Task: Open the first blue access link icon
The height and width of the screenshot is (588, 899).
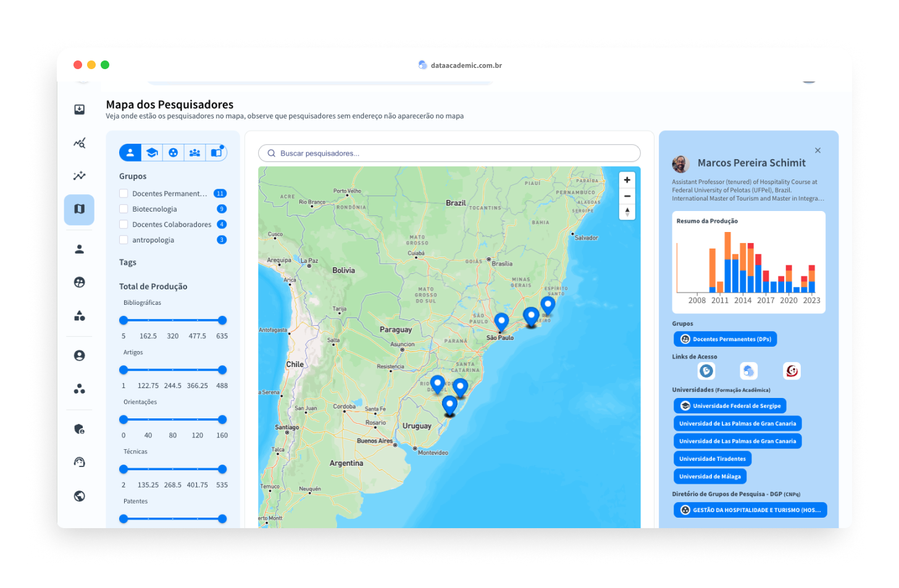Action: [706, 371]
